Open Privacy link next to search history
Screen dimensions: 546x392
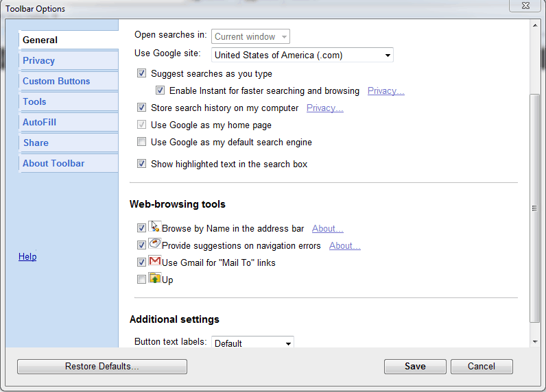325,108
